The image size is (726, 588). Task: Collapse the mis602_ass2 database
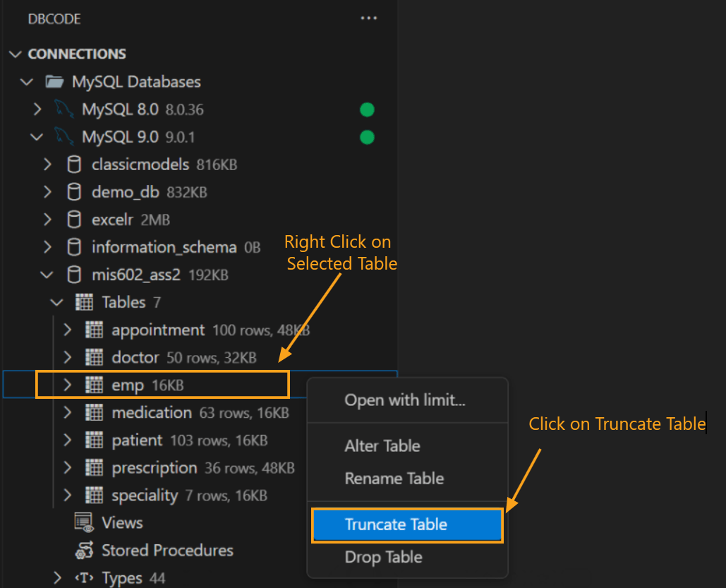[47, 275]
